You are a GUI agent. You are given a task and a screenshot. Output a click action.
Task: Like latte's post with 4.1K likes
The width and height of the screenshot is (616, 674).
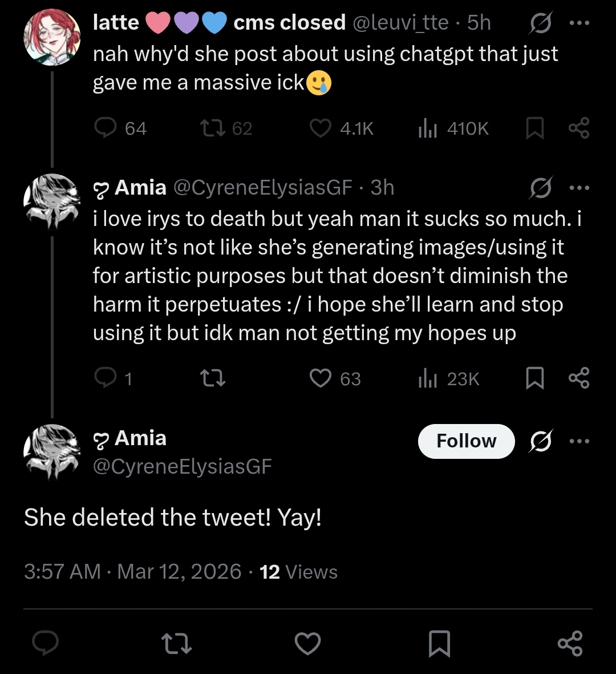321,128
